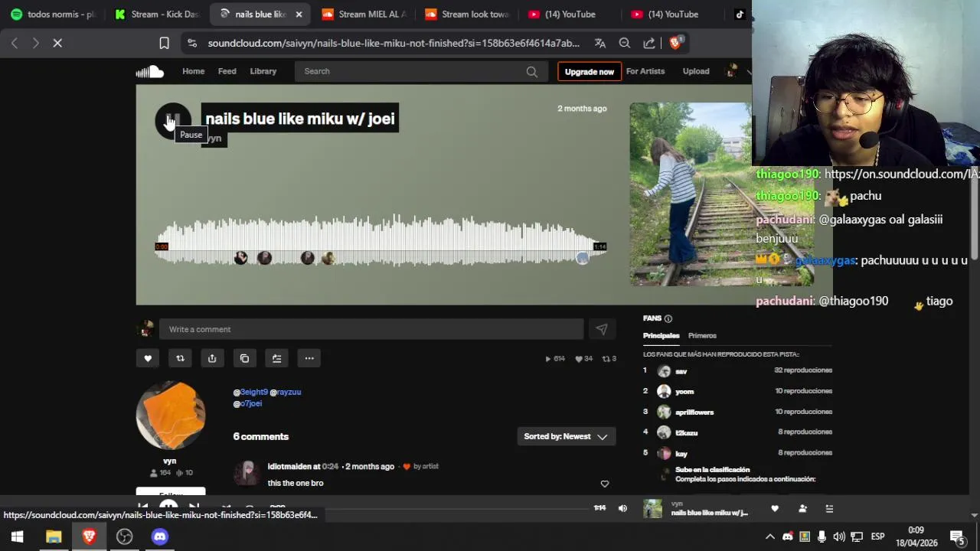Repost the track using the repost icon
The height and width of the screenshot is (551, 980).
coord(180,358)
